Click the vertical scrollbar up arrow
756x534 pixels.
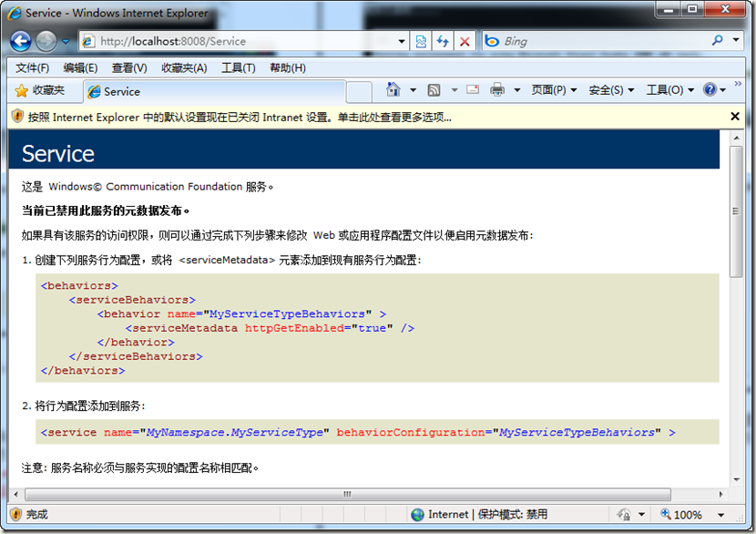pyautogui.click(x=736, y=138)
